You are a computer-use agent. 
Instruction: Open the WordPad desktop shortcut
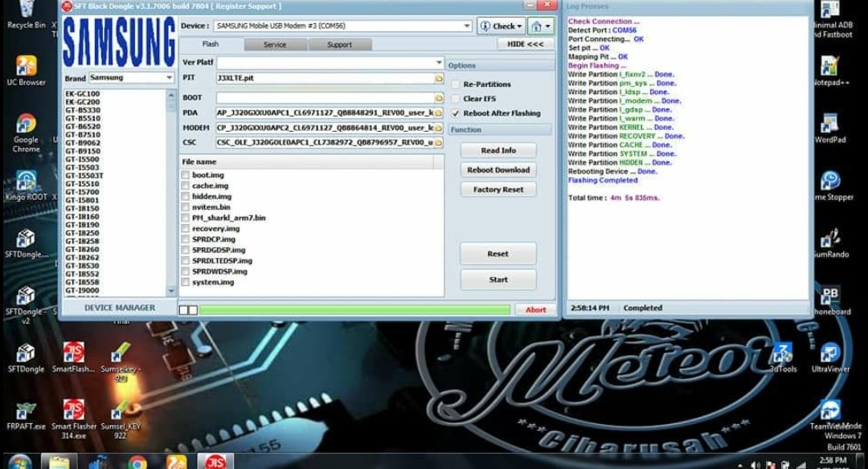tap(829, 128)
